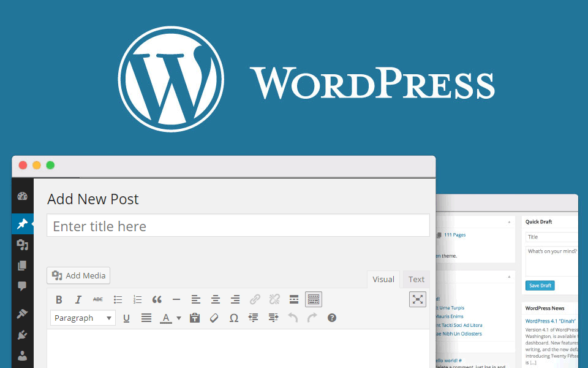Click the Undo arrow in the editor
This screenshot has width=588, height=368.
click(x=292, y=318)
